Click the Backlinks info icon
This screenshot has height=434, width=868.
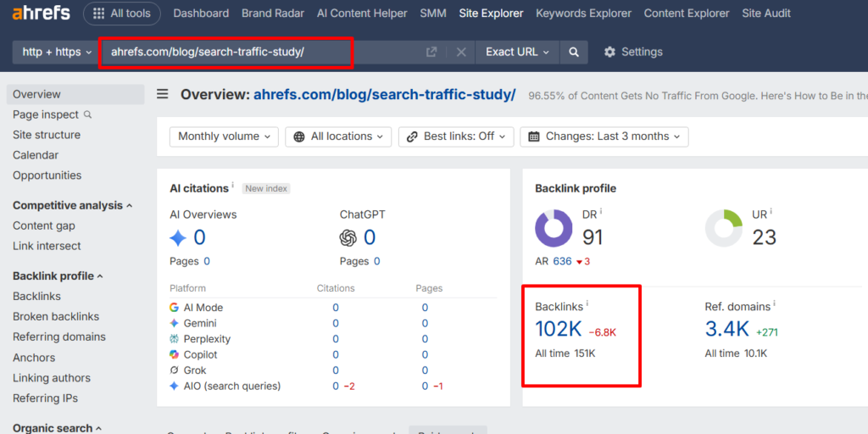pos(587,303)
